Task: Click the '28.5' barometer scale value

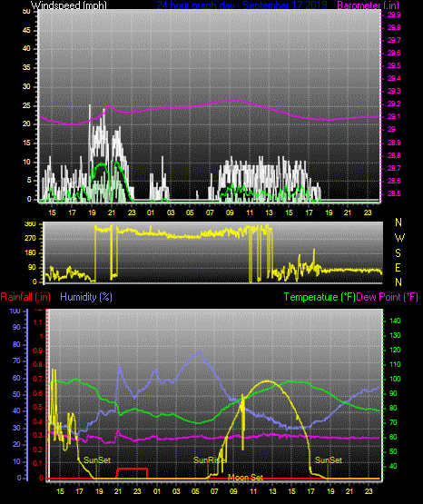Action: pos(394,193)
